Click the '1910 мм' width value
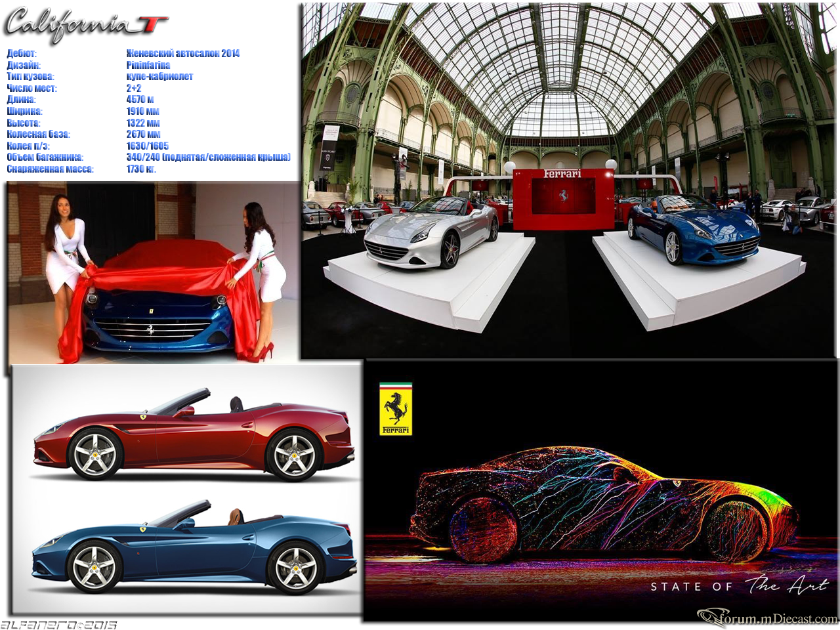This screenshot has height=630, width=840. click(x=143, y=112)
